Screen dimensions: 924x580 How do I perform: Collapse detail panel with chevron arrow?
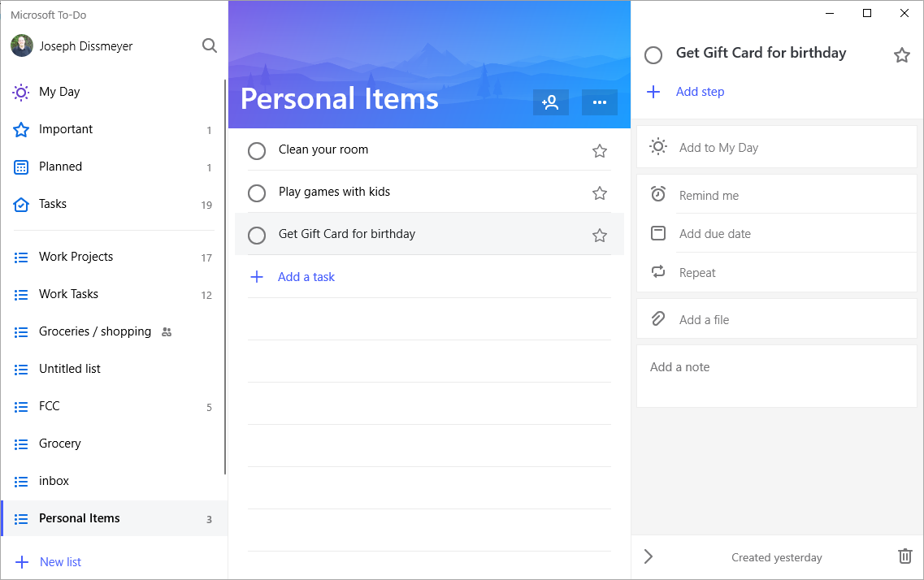click(x=649, y=556)
